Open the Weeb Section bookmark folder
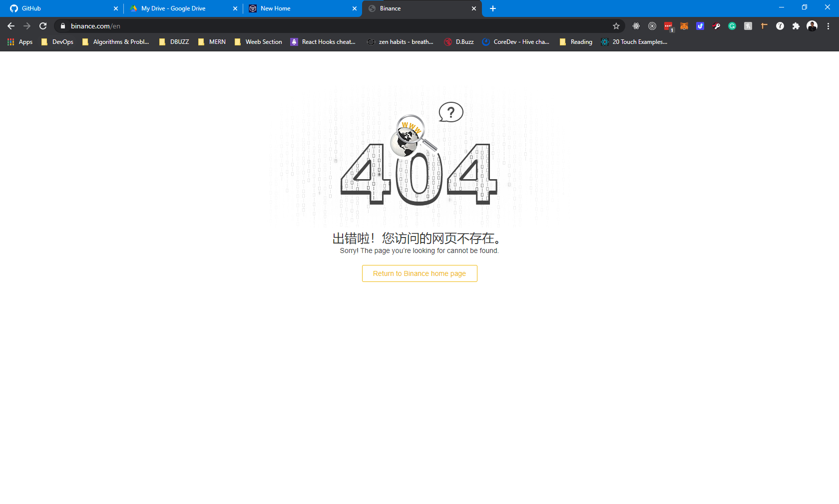The image size is (839, 504). tap(258, 42)
